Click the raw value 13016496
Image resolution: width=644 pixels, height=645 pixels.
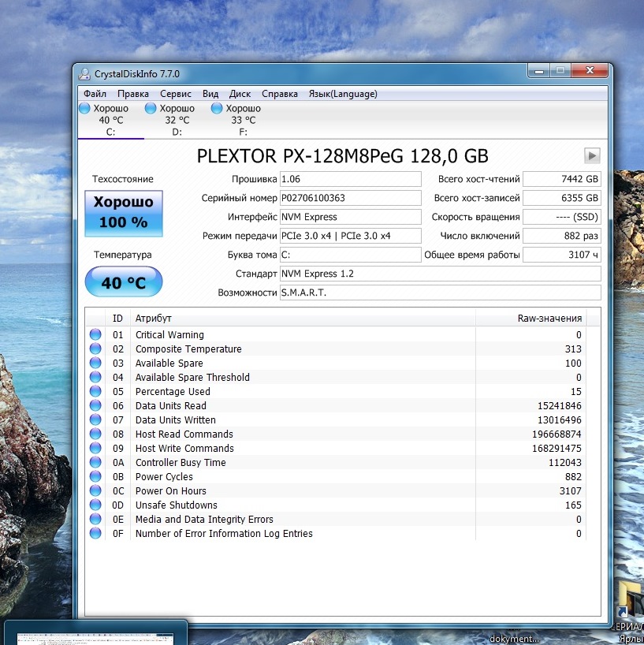click(x=560, y=420)
